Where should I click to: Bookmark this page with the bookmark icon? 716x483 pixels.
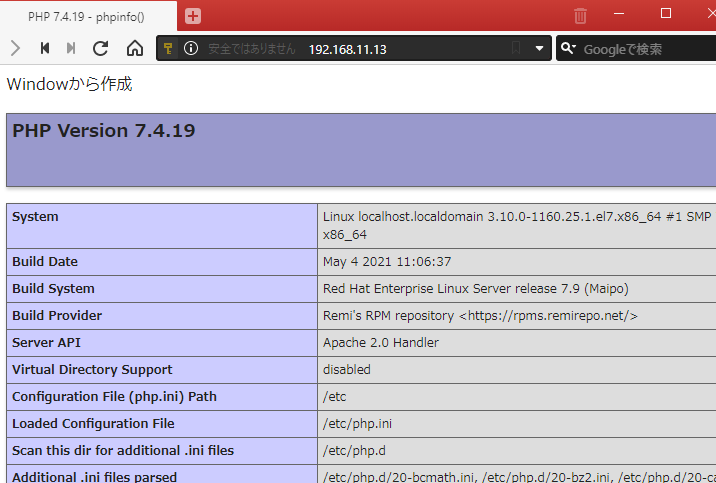[517, 49]
